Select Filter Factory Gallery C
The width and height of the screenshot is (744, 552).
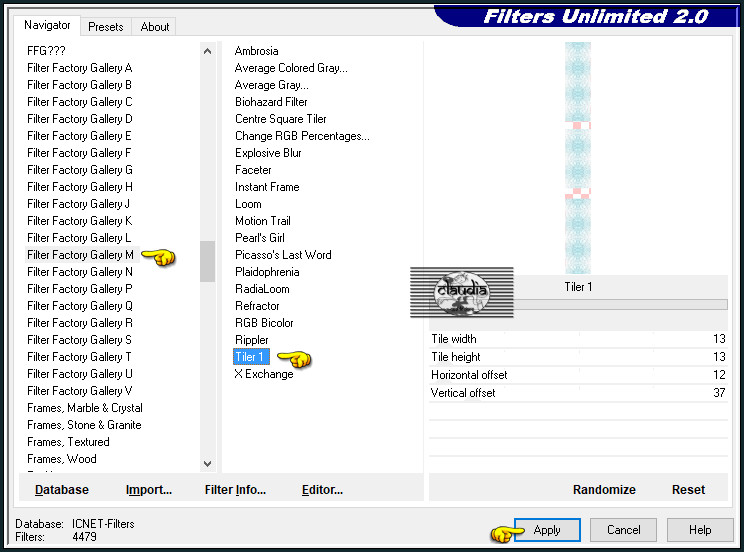80,102
